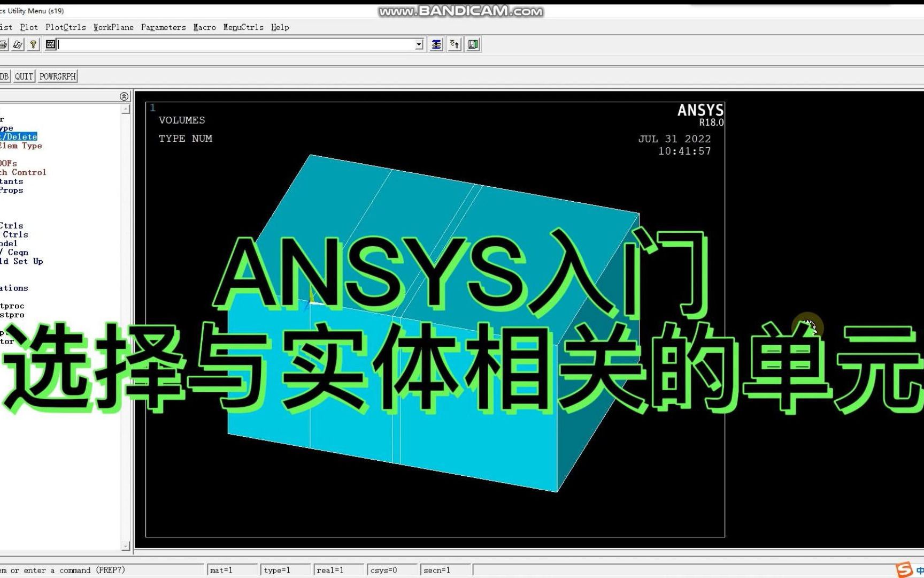Image resolution: width=924 pixels, height=578 pixels.
Task: Collapse the Main Menu panel chevron
Action: point(124,96)
